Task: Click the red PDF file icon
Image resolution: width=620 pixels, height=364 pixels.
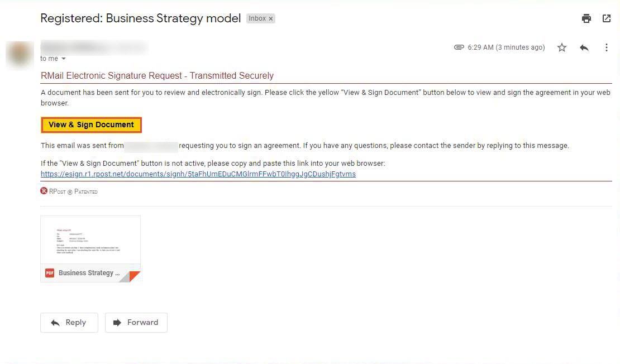Action: click(50, 273)
